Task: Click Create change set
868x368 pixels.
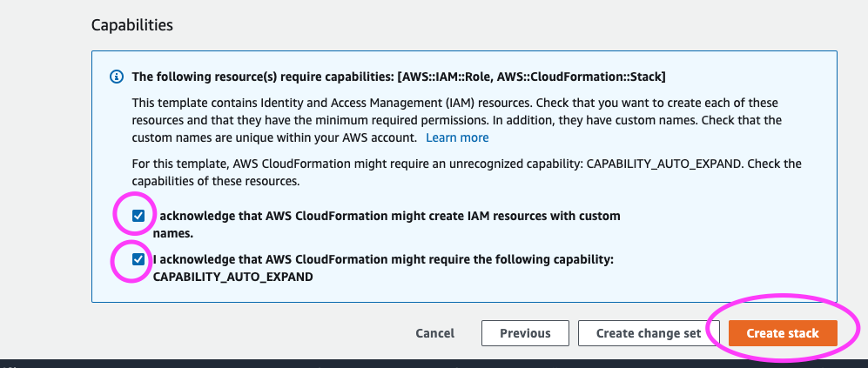Action: coord(649,333)
